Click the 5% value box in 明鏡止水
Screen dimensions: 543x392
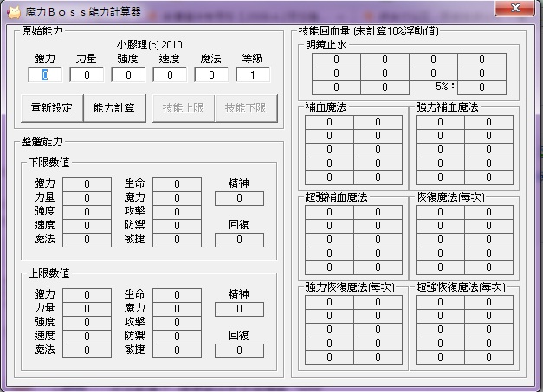(x=482, y=87)
